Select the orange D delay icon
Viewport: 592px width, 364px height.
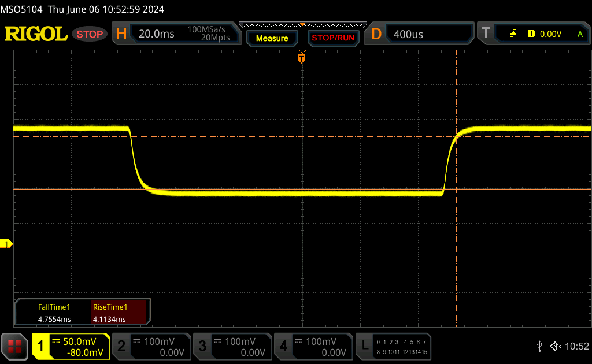point(376,34)
